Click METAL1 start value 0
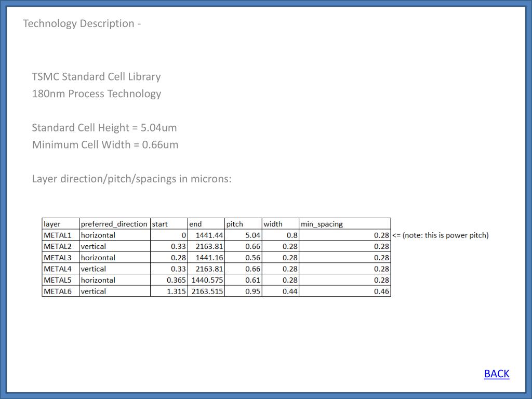Screen dimensions: 532x399 tap(169, 235)
